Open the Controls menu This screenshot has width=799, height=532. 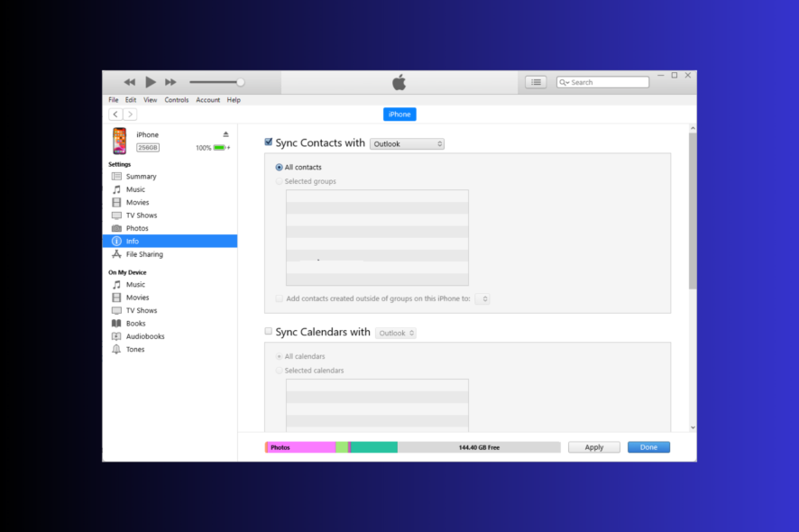[x=177, y=100]
